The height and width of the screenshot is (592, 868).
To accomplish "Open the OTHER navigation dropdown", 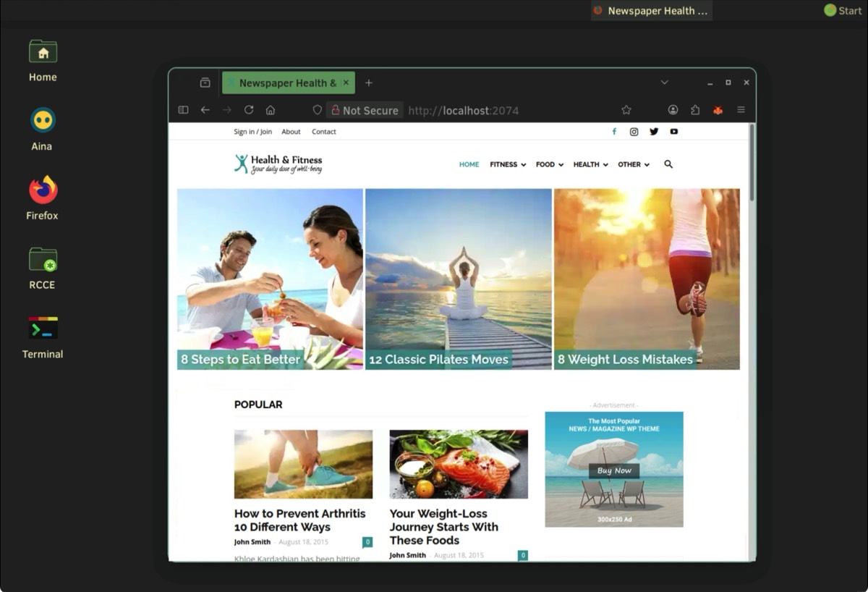I will [x=633, y=164].
